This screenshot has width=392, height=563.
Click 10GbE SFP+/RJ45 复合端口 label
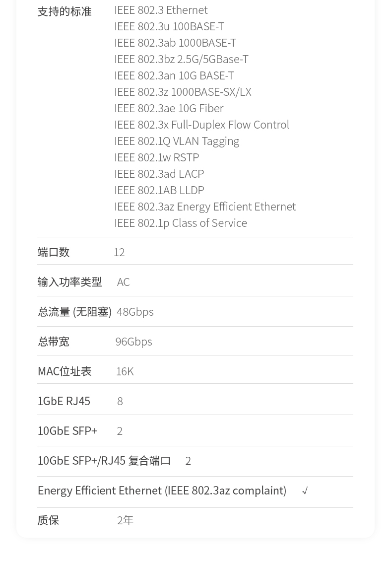pos(104,461)
